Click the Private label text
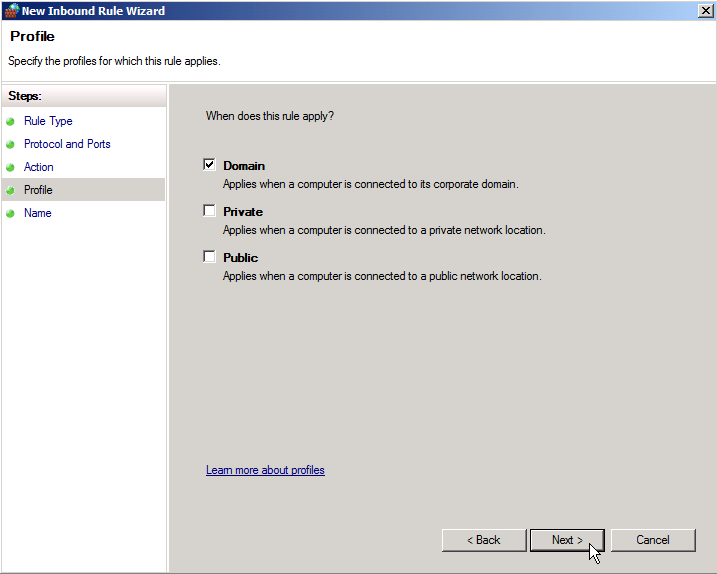 coord(243,212)
